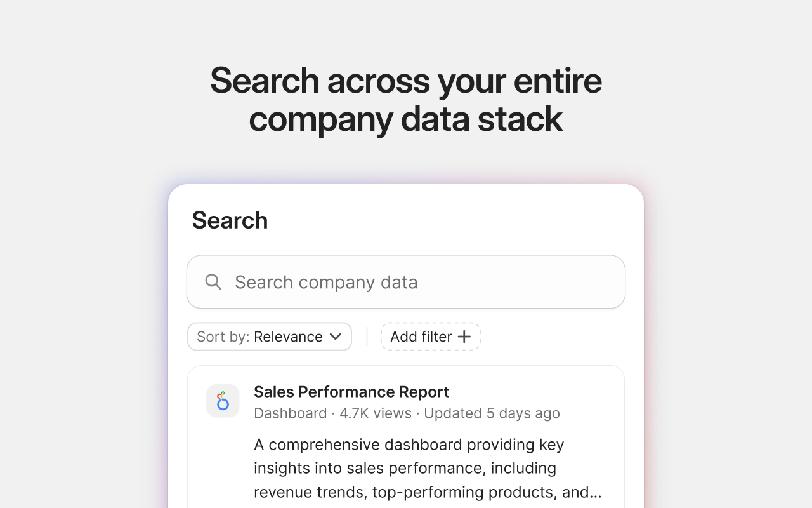The image size is (812, 508).
Task: Select the Relevance sort value
Action: [288, 337]
